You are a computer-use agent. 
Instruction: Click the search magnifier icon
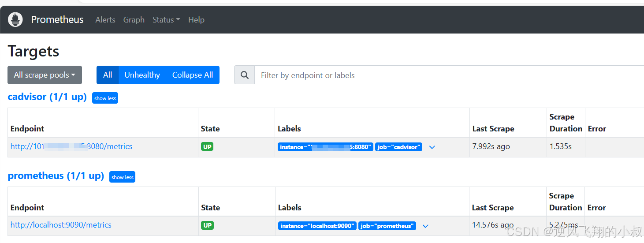tap(245, 75)
